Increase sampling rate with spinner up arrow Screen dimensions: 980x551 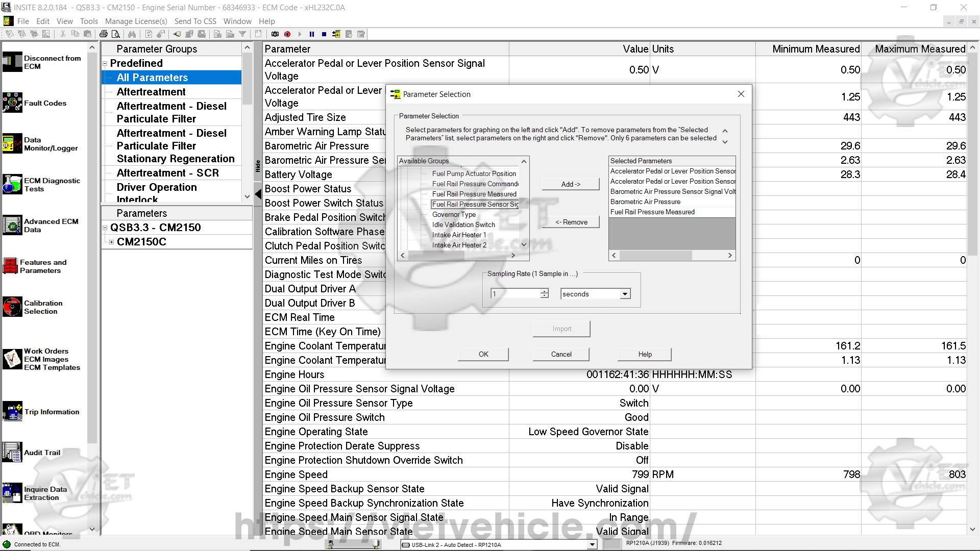click(x=545, y=291)
